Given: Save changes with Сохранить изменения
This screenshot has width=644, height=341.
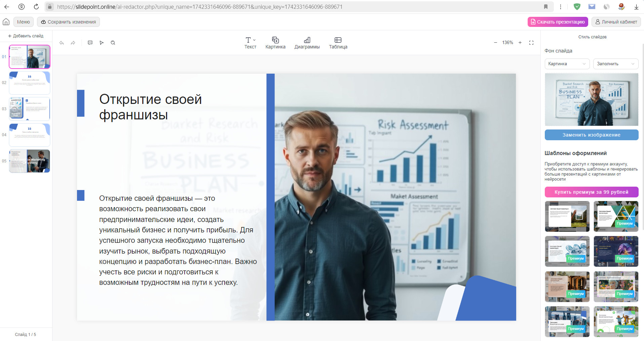Looking at the screenshot, I should pos(68,22).
